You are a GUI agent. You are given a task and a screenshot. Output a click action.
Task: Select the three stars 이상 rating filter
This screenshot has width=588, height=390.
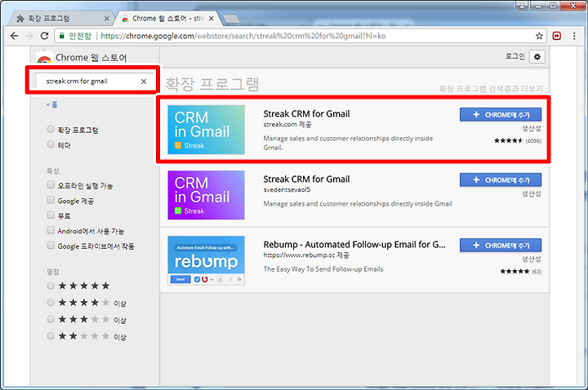(51, 319)
